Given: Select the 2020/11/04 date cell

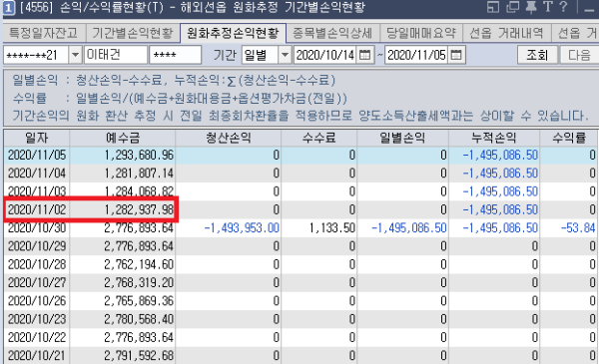Looking at the screenshot, I should click(x=37, y=174).
